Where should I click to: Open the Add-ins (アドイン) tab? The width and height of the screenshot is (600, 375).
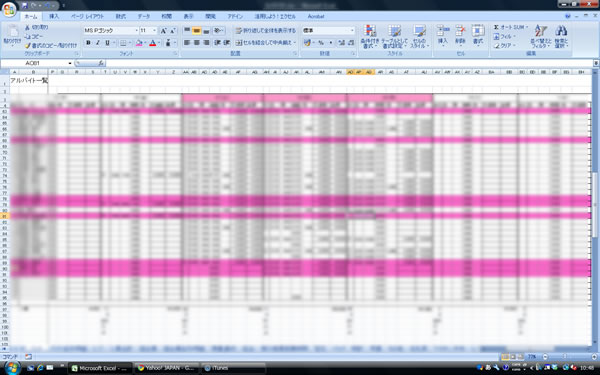pos(235,16)
